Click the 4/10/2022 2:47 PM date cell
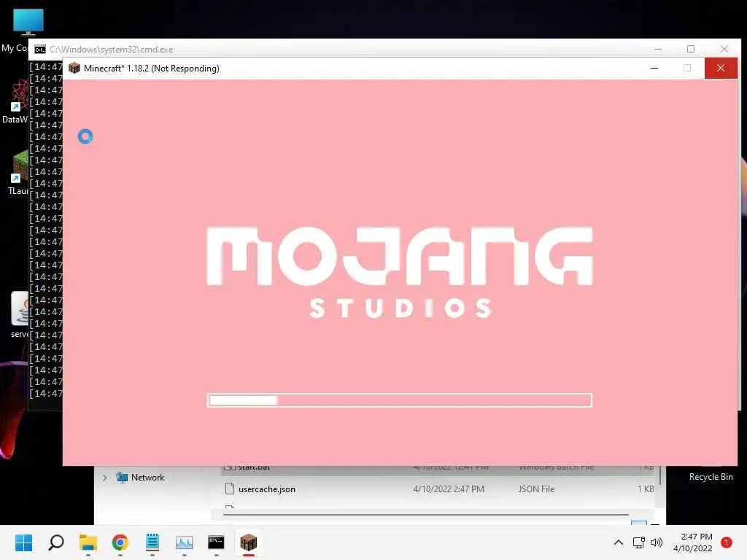Viewport: 747px width, 560px height. pos(449,489)
